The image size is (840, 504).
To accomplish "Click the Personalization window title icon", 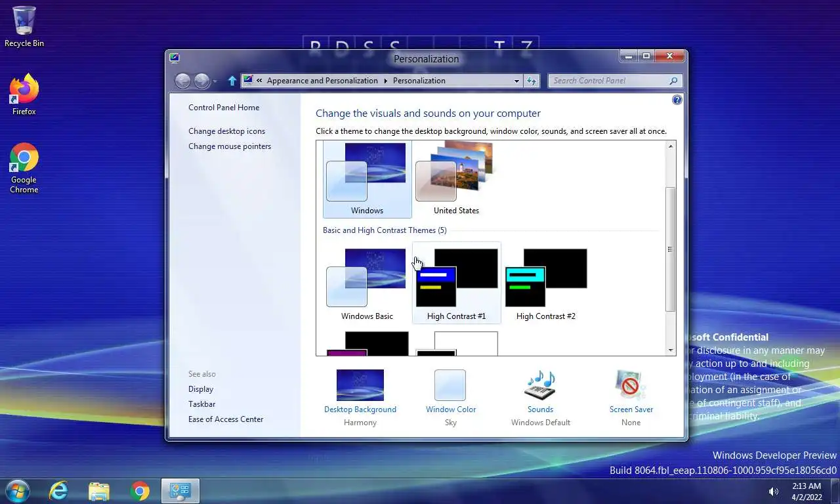I will click(x=174, y=58).
